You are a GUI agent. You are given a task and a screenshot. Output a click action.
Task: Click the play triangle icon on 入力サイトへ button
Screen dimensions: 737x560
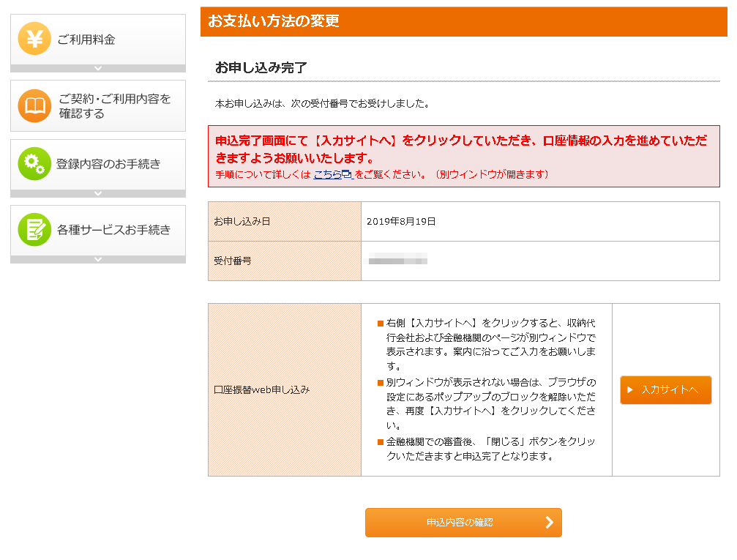pos(630,389)
